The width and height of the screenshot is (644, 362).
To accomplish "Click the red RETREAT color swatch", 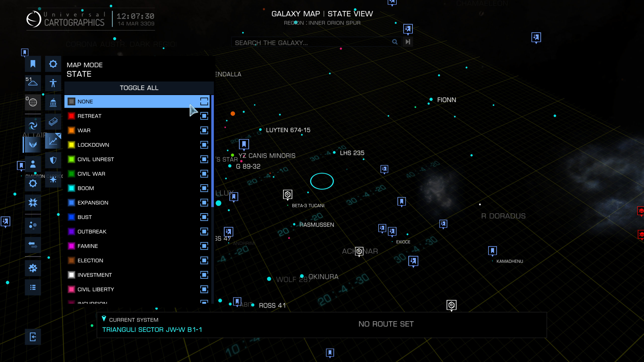I will [x=71, y=116].
